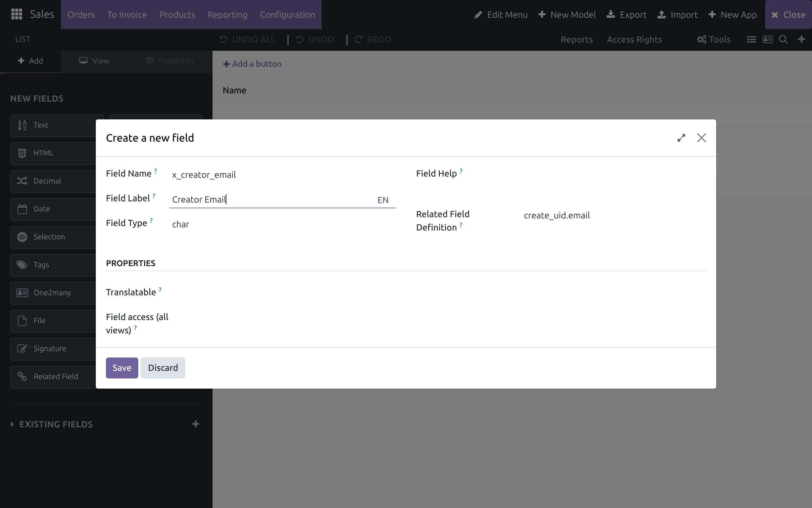This screenshot has width=812, height=508.
Task: Click the EN translation button in Field Label
Action: point(383,200)
